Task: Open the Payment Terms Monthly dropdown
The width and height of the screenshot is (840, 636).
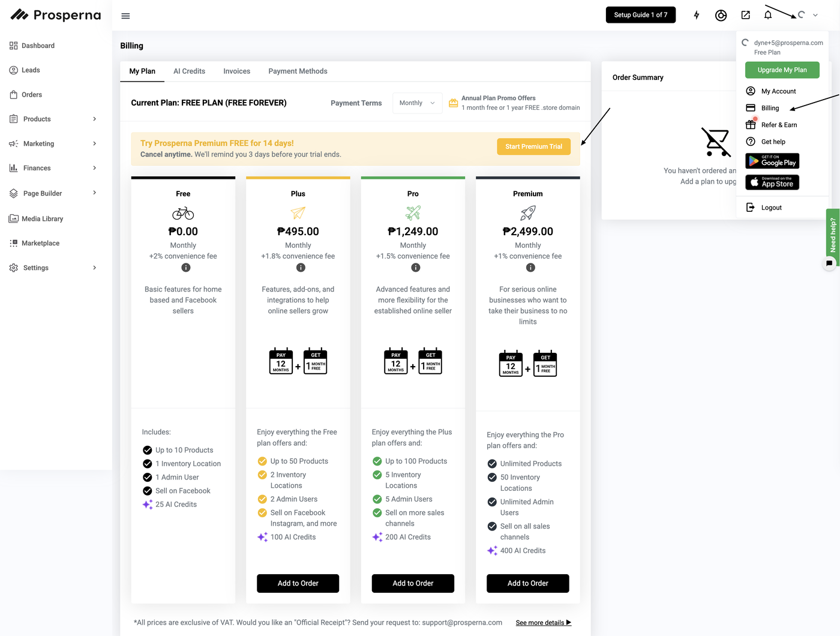Action: pyautogui.click(x=417, y=103)
